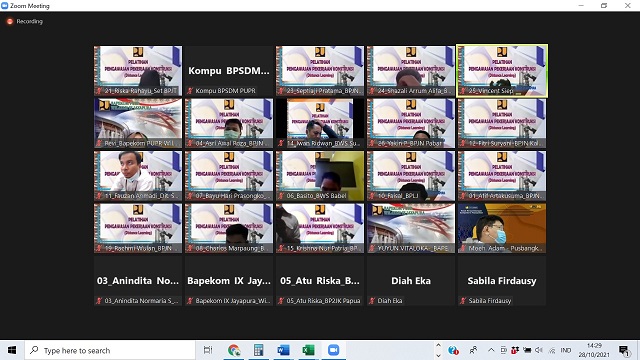Launch Chrome from the taskbar
This screenshot has width=640, height=360.
pos(234,350)
